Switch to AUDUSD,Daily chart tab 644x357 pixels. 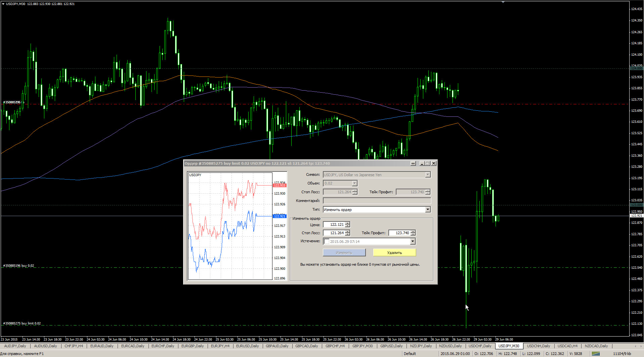tap(45, 346)
